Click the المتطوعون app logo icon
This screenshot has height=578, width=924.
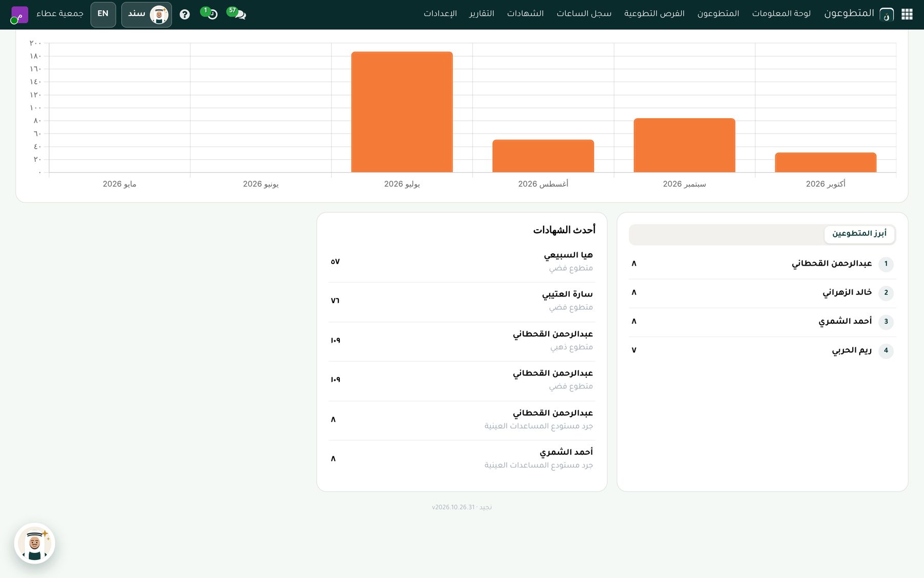[887, 14]
